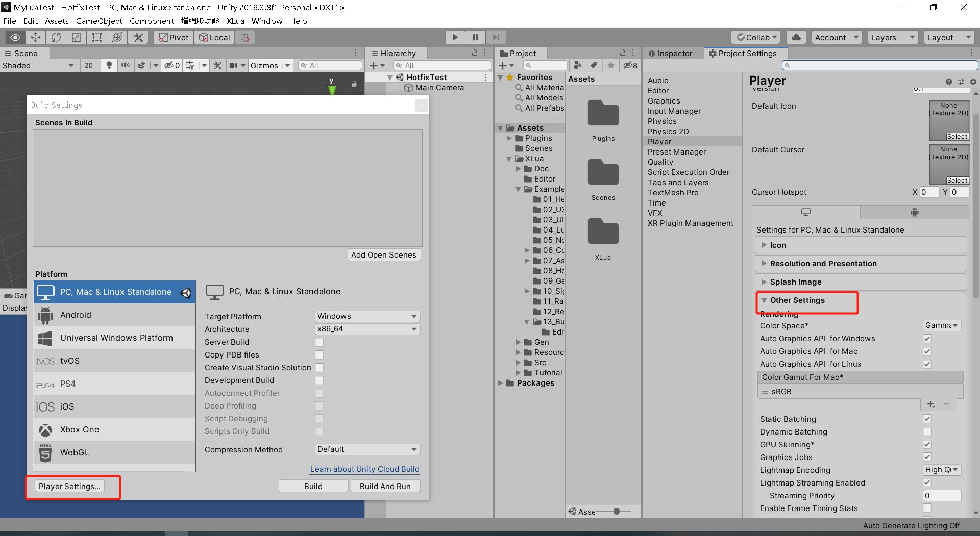Click the Play button
This screenshot has width=980, height=536.
(x=455, y=37)
